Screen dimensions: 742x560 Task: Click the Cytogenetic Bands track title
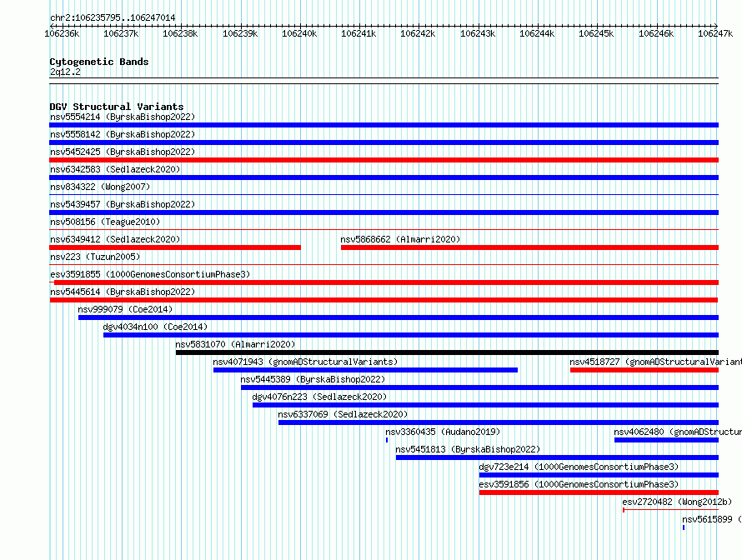pos(99,62)
